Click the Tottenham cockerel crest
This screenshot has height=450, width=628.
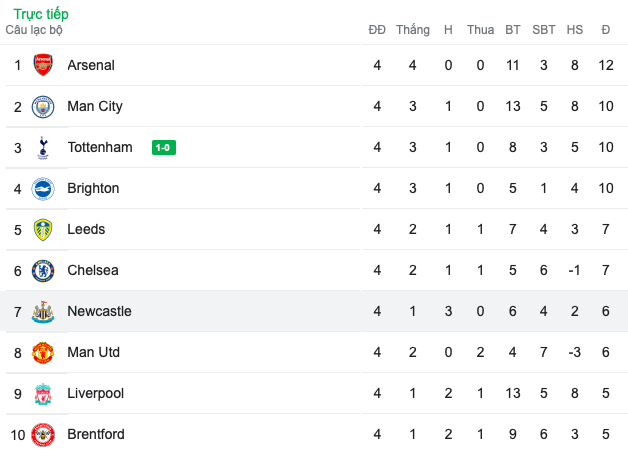(43, 148)
